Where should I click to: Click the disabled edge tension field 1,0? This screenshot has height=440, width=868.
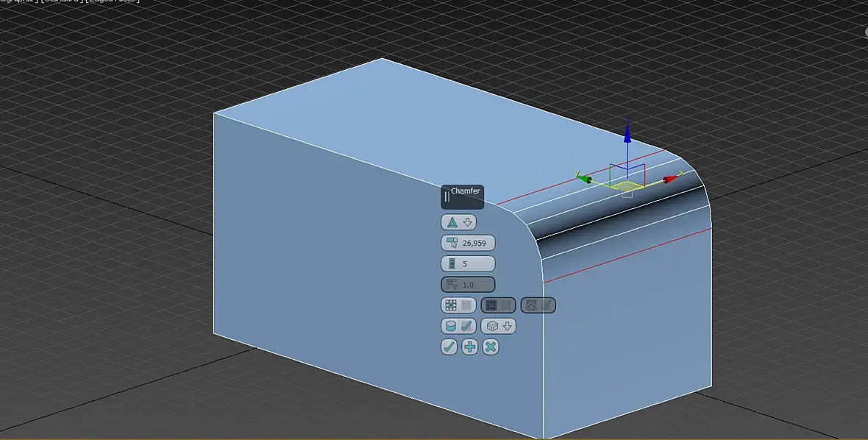[x=469, y=285]
